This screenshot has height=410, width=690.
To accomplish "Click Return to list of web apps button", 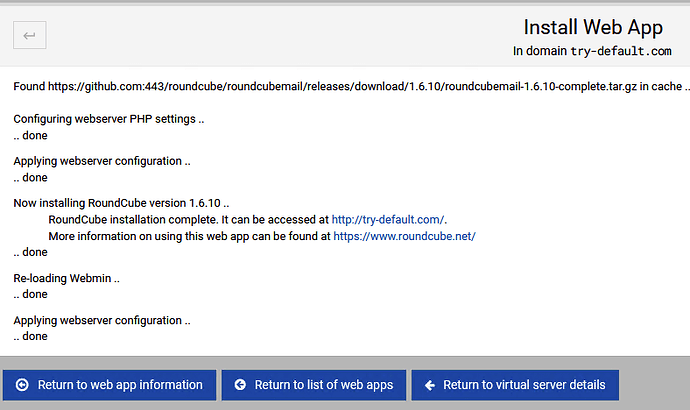I will (x=314, y=385).
